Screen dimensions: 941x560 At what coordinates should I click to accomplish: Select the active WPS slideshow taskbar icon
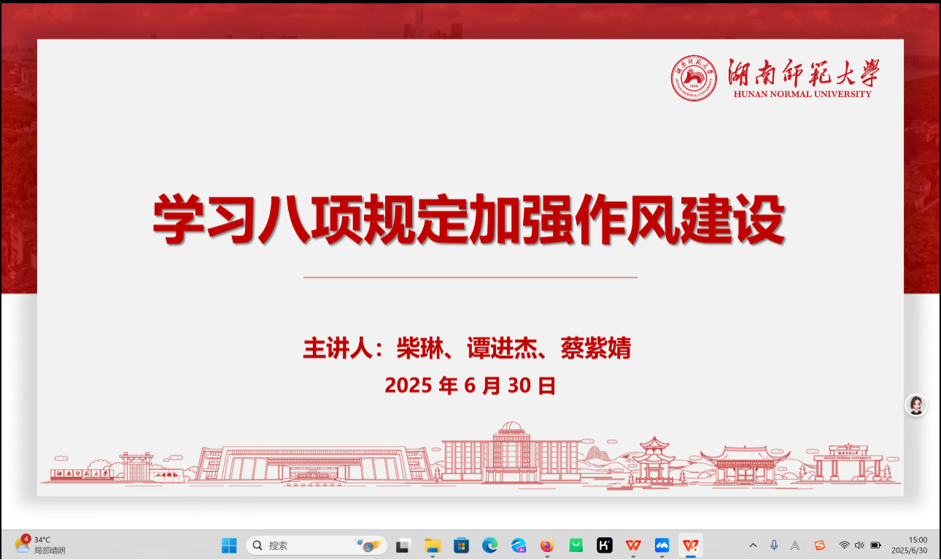pos(690,545)
